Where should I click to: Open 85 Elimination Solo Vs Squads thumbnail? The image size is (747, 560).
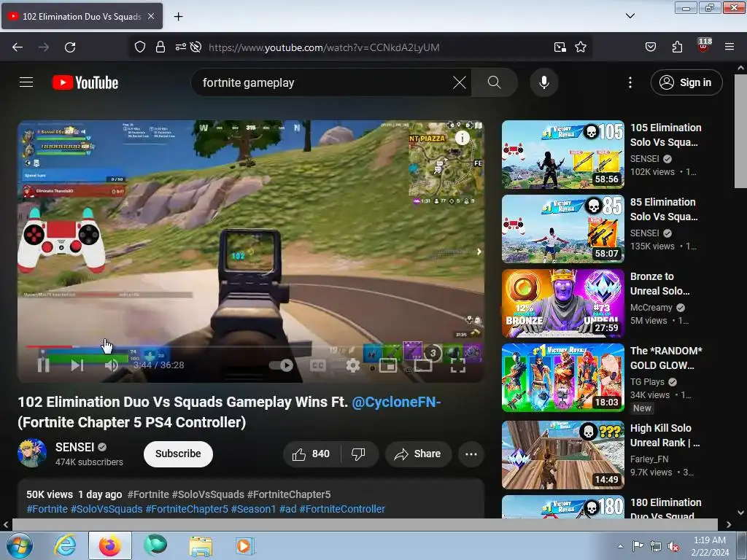tap(562, 228)
